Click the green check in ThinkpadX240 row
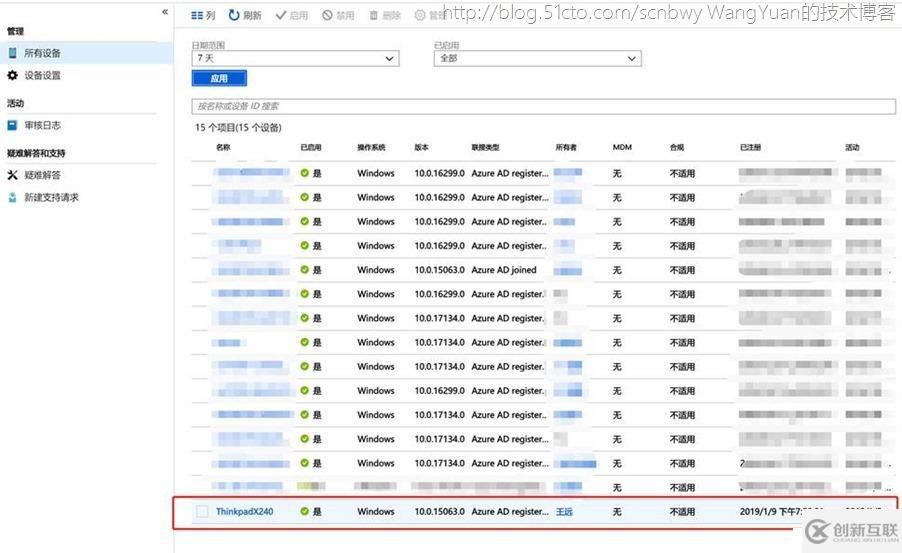This screenshot has height=553, width=902. click(x=304, y=511)
